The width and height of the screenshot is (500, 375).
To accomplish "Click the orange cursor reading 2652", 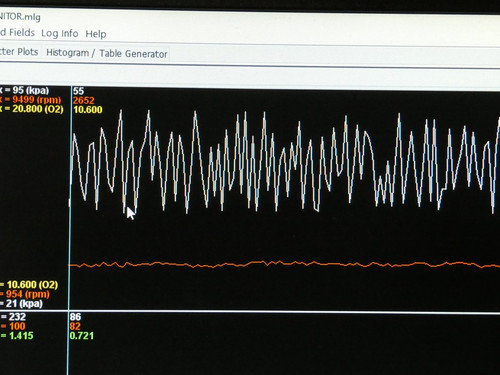I will [84, 100].
